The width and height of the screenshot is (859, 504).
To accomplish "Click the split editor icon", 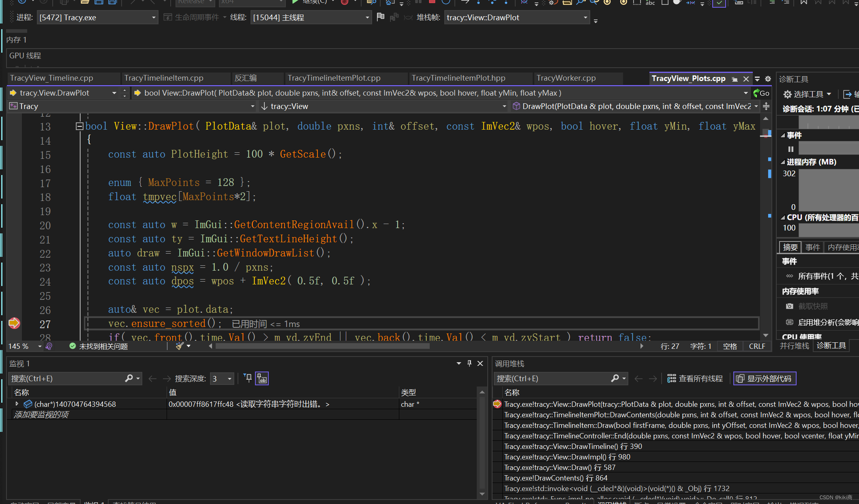I will pyautogui.click(x=766, y=106).
